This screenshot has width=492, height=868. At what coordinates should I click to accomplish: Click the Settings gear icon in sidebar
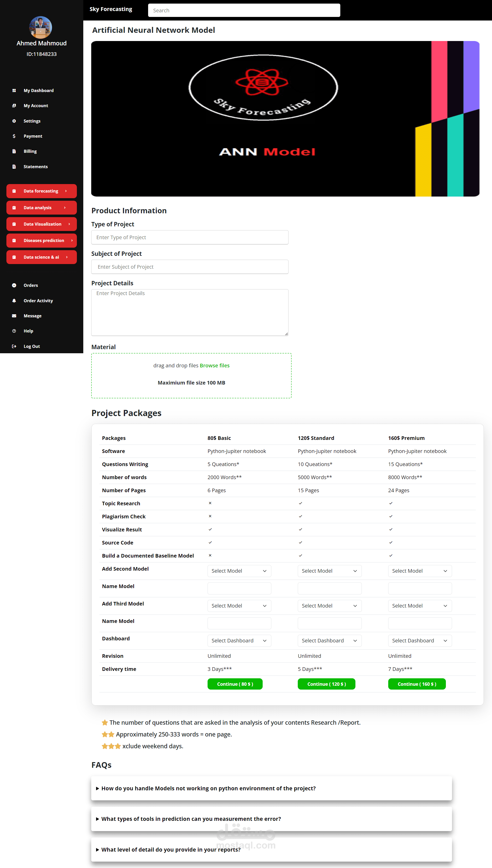click(14, 121)
